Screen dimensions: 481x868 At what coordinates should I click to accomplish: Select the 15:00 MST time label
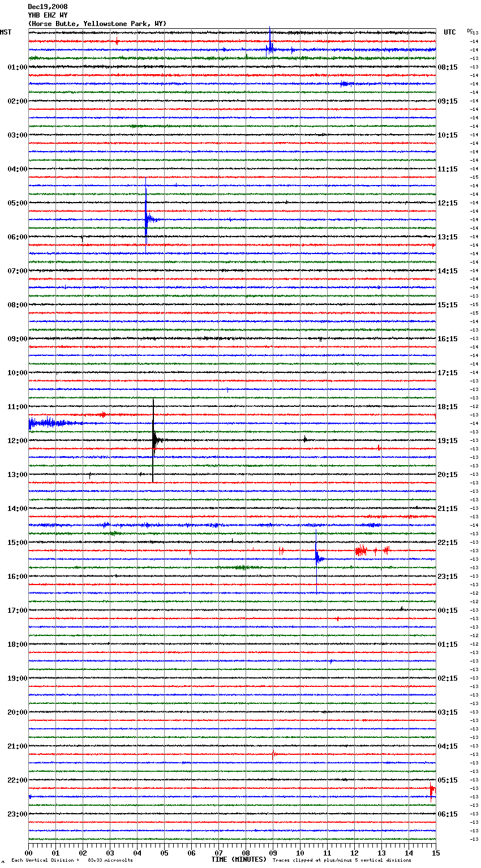pos(18,543)
